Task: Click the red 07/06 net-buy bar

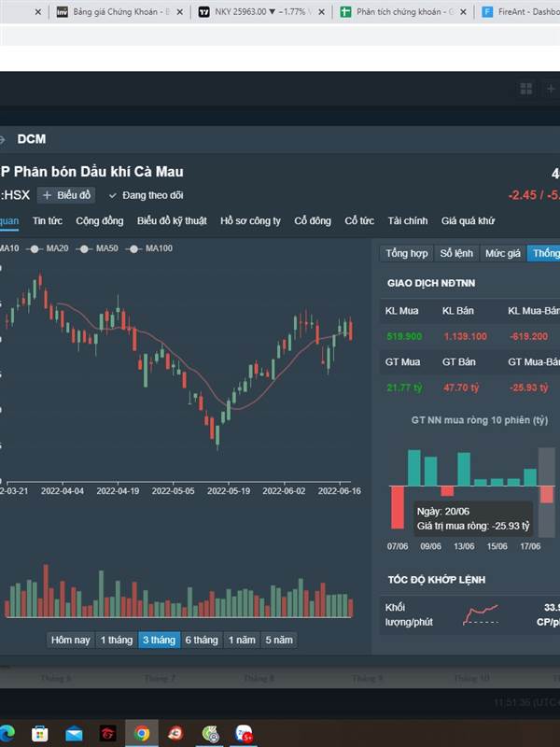Action: coord(398,507)
